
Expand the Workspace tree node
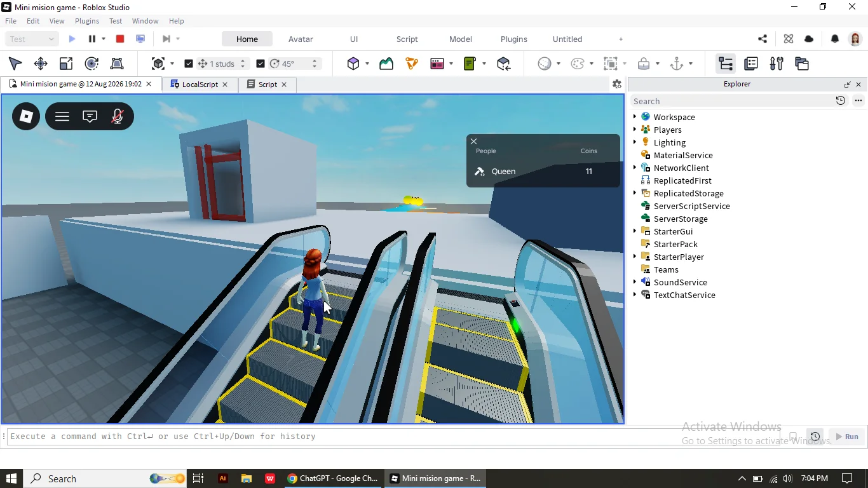coord(635,117)
